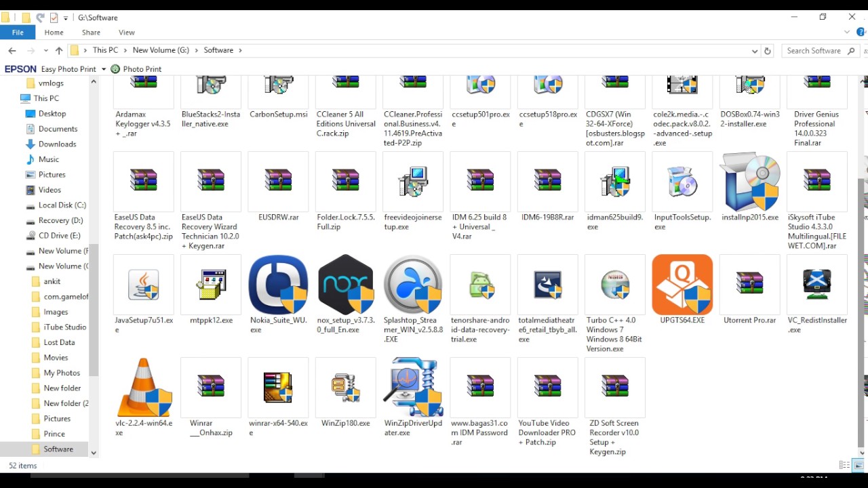Select tenorshare android data recovery icon
The image size is (868, 488).
tap(480, 285)
